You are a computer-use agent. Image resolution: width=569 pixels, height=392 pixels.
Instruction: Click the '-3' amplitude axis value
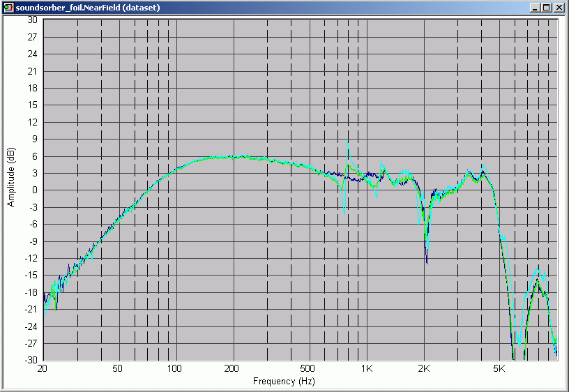coord(33,207)
